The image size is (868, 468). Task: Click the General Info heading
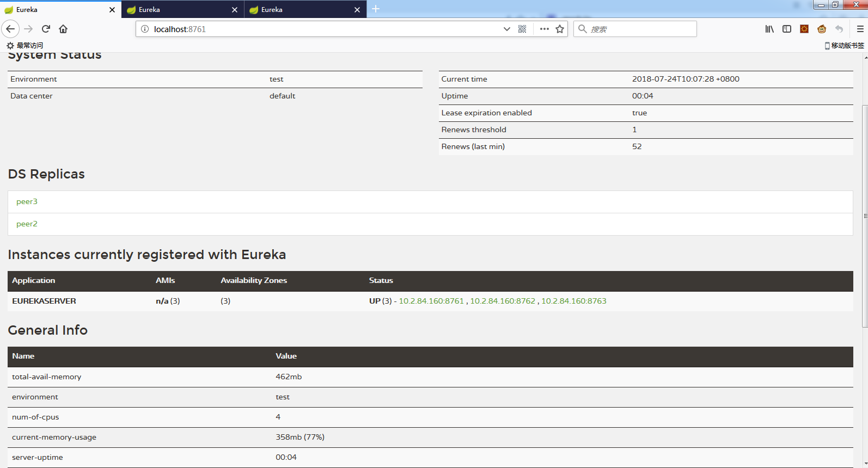point(48,330)
